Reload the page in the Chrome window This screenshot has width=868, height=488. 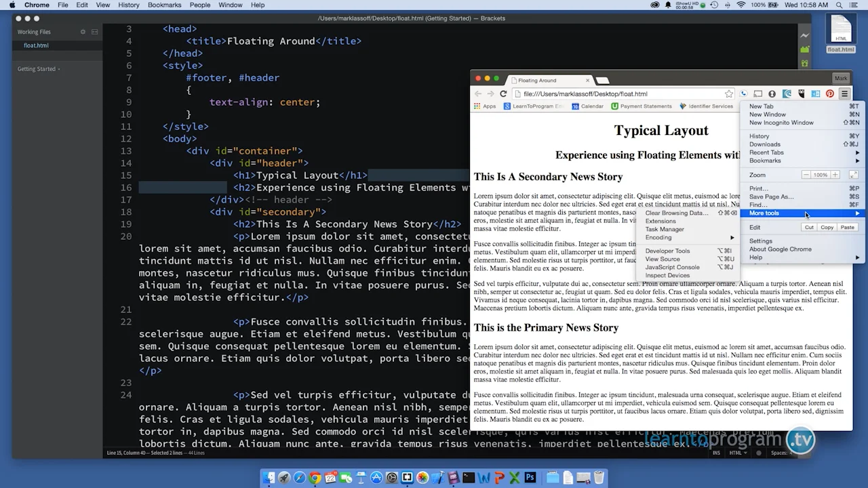pyautogui.click(x=503, y=94)
